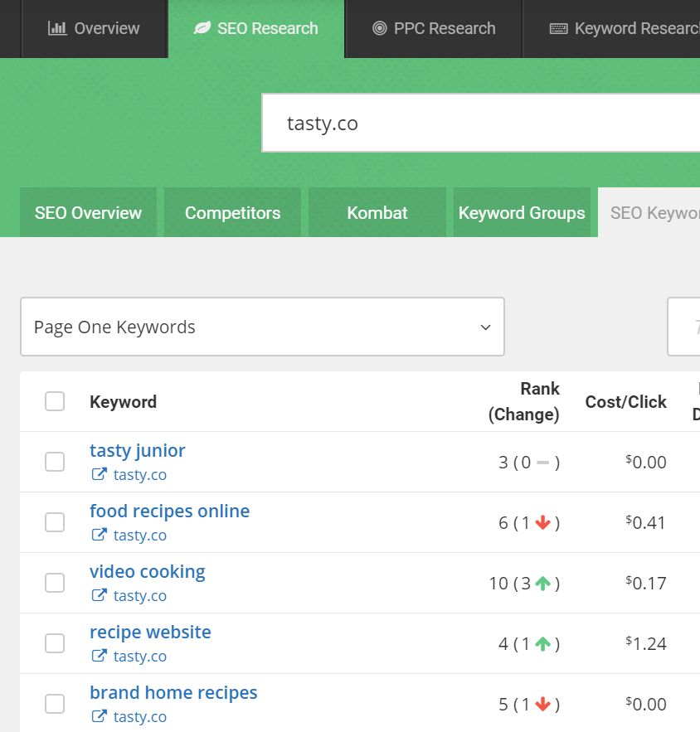
Task: Tick the recipe website checkbox
Action: coord(55,643)
